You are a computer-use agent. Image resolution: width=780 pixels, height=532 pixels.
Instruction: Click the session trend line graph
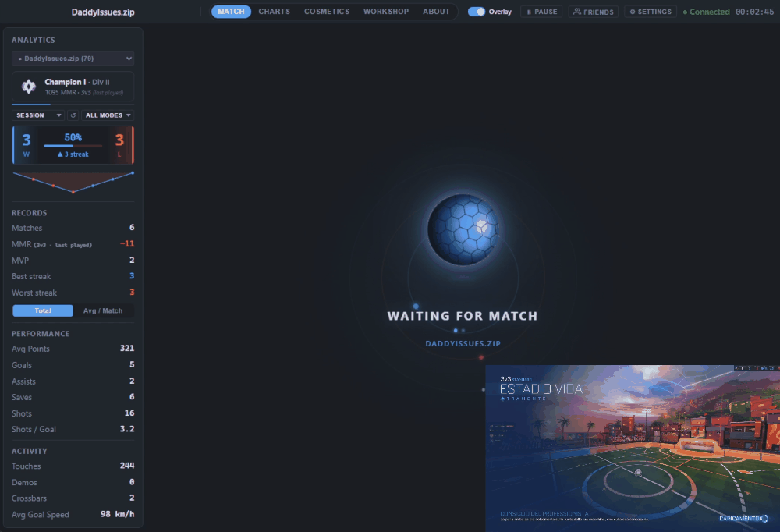pyautogui.click(x=73, y=183)
